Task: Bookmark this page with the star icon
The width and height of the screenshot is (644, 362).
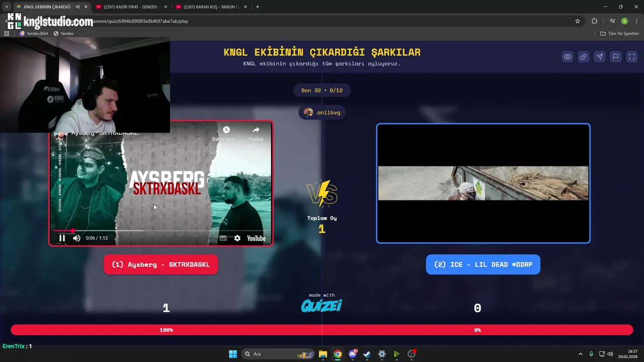Action: tap(578, 21)
